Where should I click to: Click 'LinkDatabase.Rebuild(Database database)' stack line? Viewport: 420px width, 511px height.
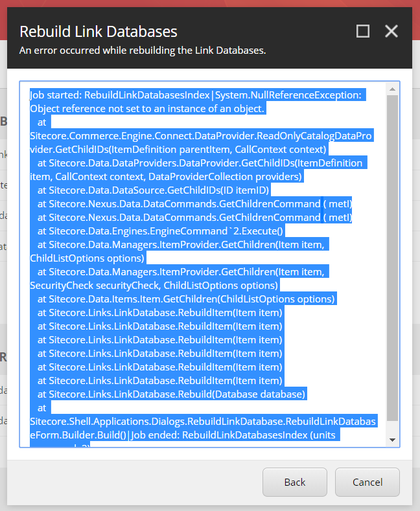[171, 394]
